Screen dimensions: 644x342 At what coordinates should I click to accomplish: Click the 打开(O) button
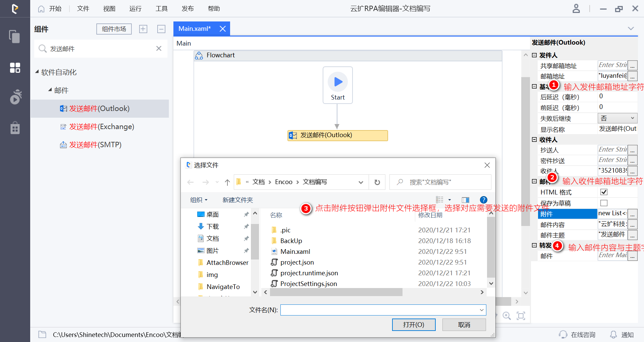click(x=414, y=325)
